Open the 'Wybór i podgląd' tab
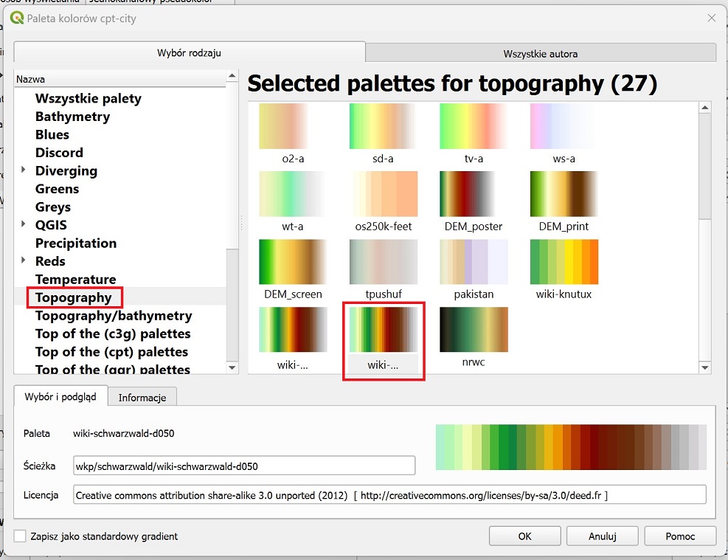This screenshot has width=728, height=560. 60,396
